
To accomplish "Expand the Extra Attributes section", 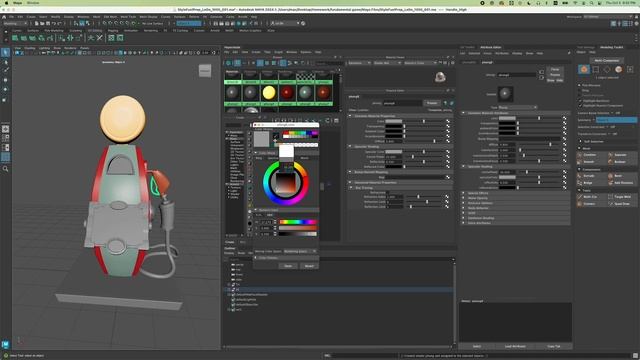I will [x=464, y=223].
